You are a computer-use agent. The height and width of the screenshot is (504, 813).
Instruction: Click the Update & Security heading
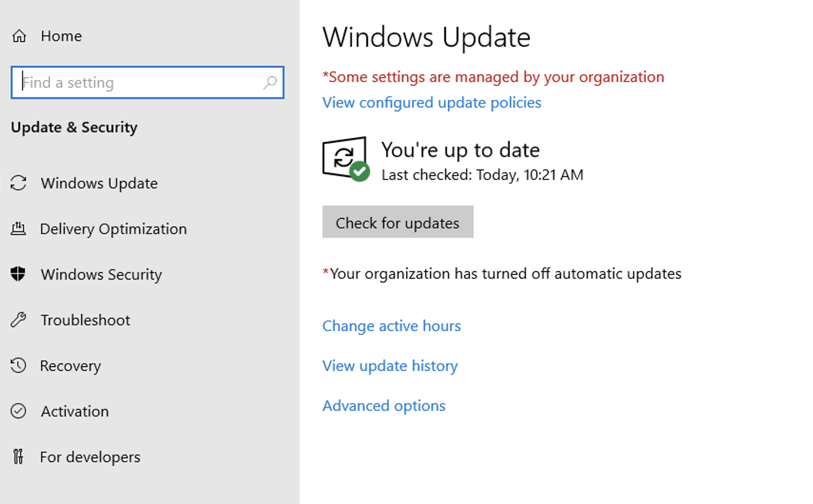(x=74, y=127)
